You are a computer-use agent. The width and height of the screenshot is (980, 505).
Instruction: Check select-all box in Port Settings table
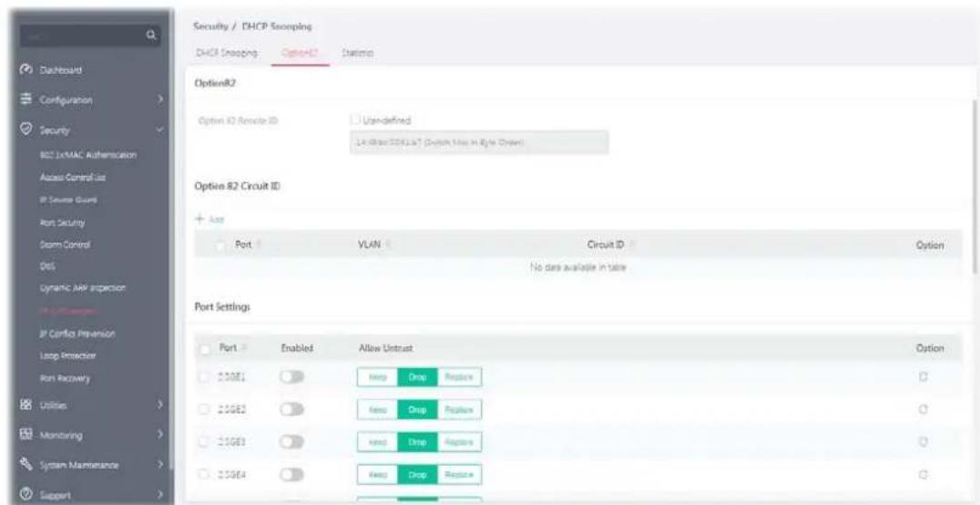[206, 348]
